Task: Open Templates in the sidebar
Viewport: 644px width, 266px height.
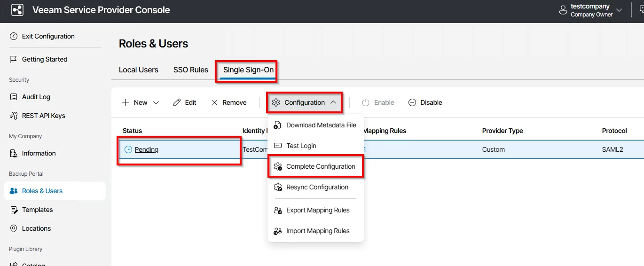Action: [38, 210]
